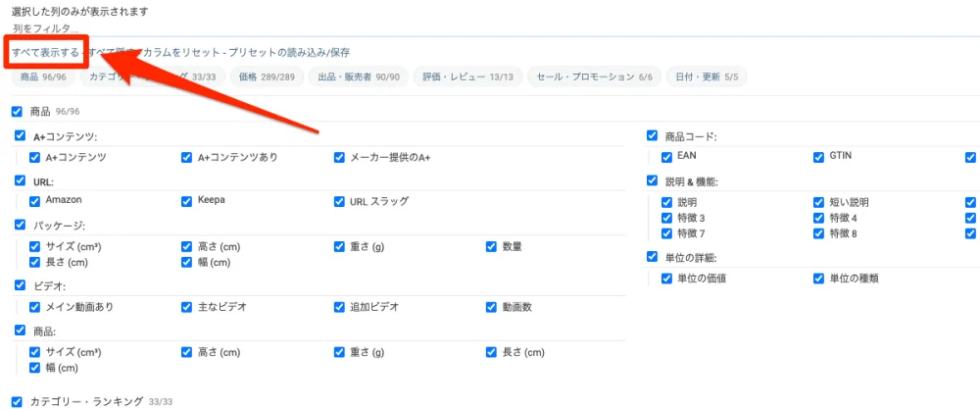This screenshot has width=980, height=409.
Task: Toggle 追加ビデオ checkbox
Action: point(339,307)
